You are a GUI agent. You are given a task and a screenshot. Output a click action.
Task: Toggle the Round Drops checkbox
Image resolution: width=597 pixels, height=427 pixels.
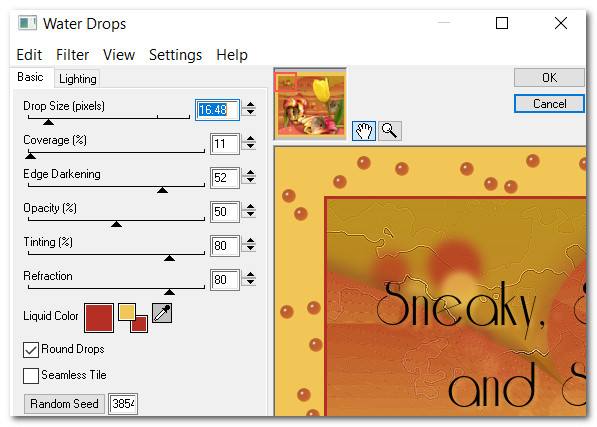pyautogui.click(x=31, y=350)
